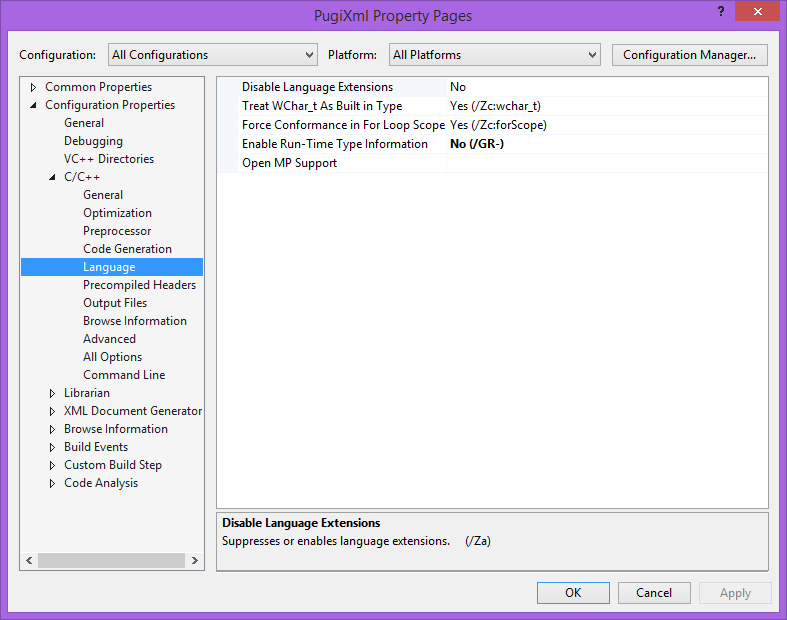Open the Advanced page
This screenshot has height=620, width=787.
109,339
